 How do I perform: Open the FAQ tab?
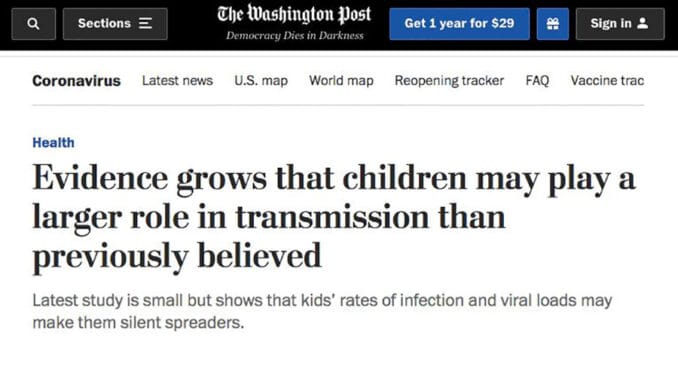pyautogui.click(x=537, y=81)
